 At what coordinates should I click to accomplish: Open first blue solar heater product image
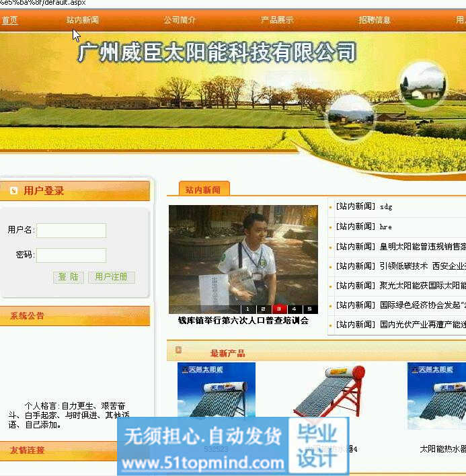pyautogui.click(x=216, y=389)
